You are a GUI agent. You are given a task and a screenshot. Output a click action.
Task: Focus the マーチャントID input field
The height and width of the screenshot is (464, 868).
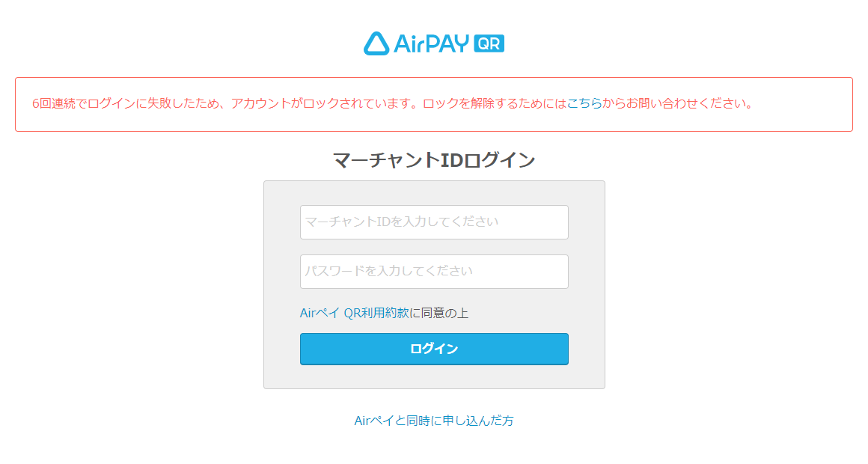coord(434,222)
